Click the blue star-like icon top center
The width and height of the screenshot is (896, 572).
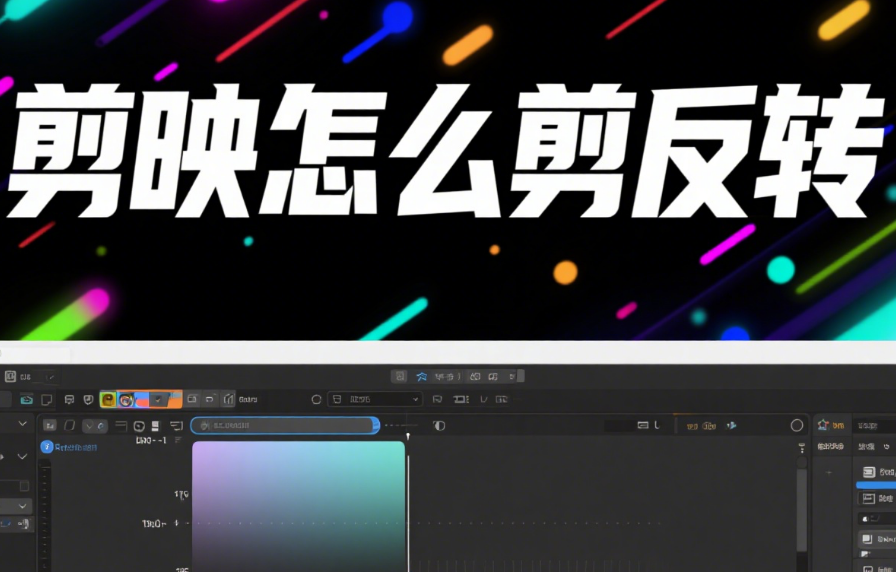(x=422, y=377)
